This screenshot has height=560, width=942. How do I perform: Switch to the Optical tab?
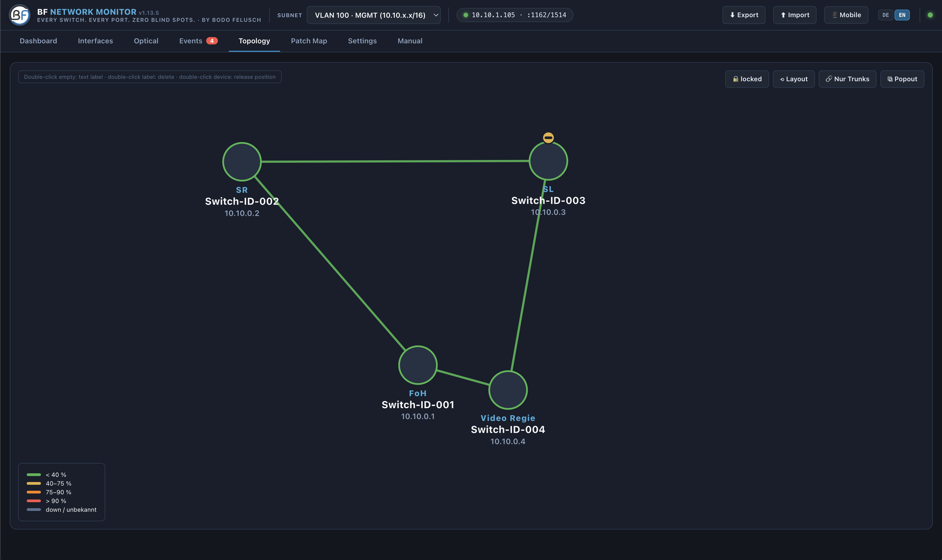(146, 41)
